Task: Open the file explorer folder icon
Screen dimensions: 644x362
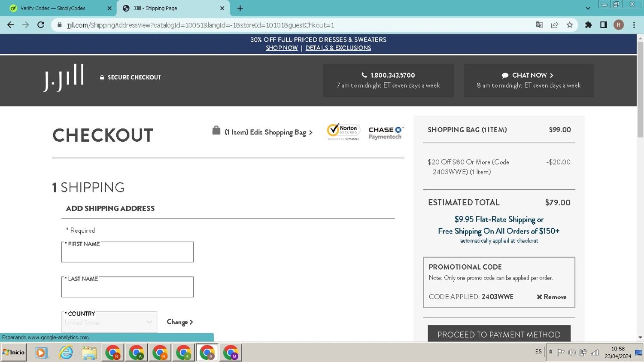Action: pos(89,353)
